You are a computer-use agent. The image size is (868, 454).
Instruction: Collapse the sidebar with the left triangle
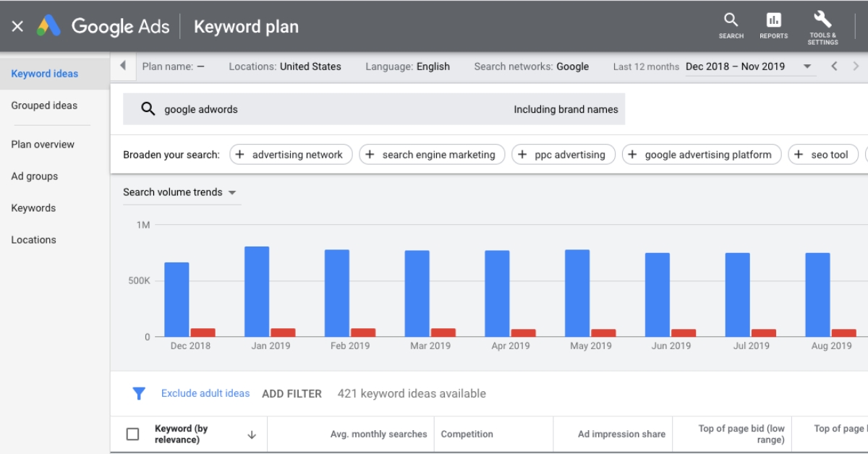(x=123, y=66)
